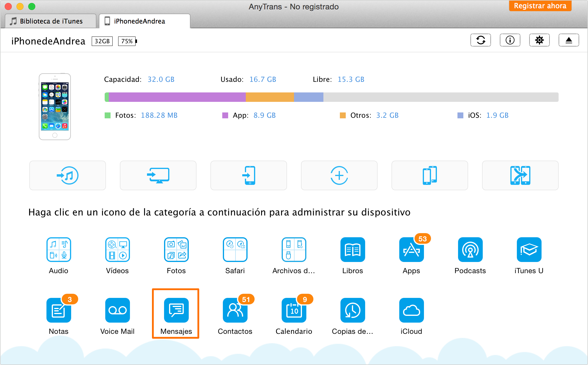Click the purple App segment in storage bar
Image resolution: width=588 pixels, height=365 pixels.
point(177,97)
